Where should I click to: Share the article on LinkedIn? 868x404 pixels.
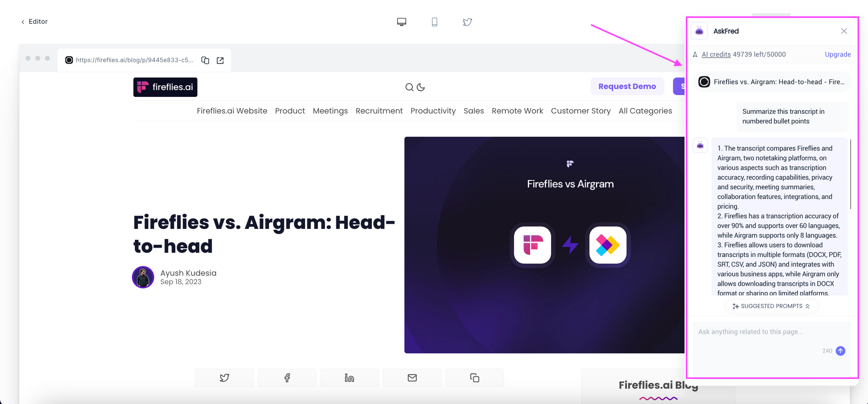click(x=349, y=378)
